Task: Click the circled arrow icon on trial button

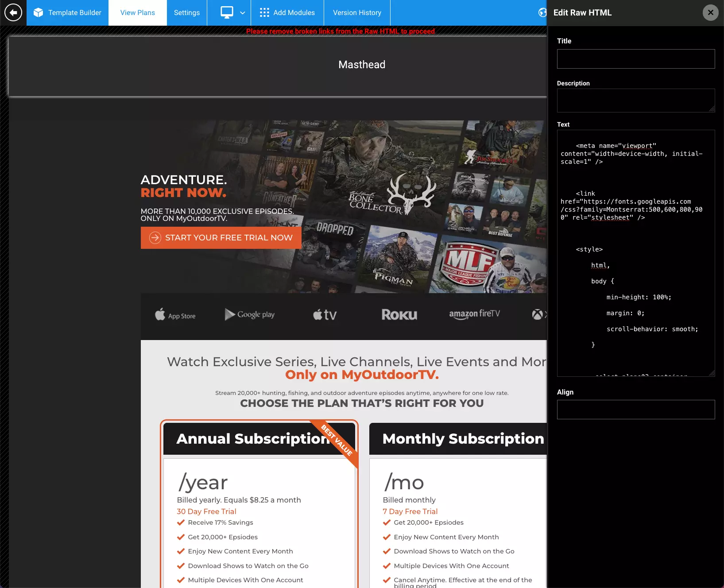Action: 155,238
